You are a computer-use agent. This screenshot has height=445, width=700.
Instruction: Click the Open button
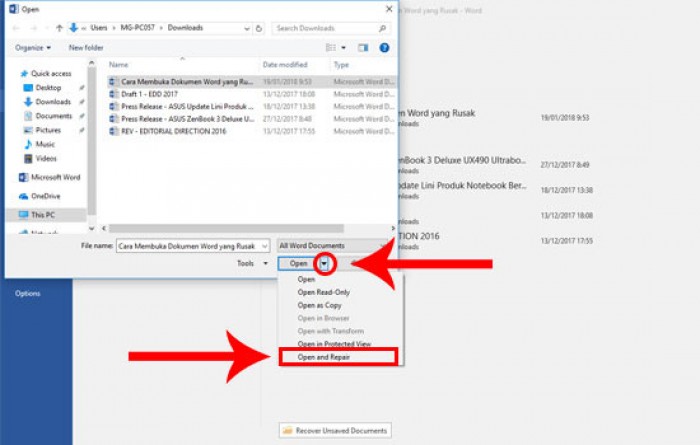[x=298, y=263]
